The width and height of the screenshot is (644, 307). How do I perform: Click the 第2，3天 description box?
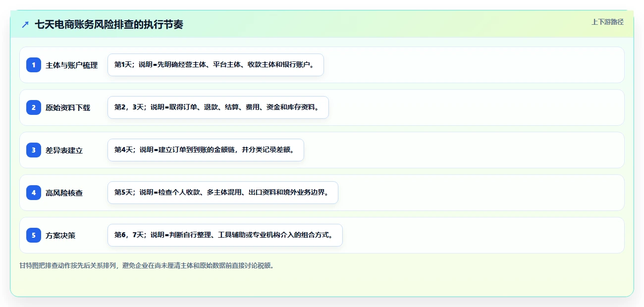coord(218,107)
